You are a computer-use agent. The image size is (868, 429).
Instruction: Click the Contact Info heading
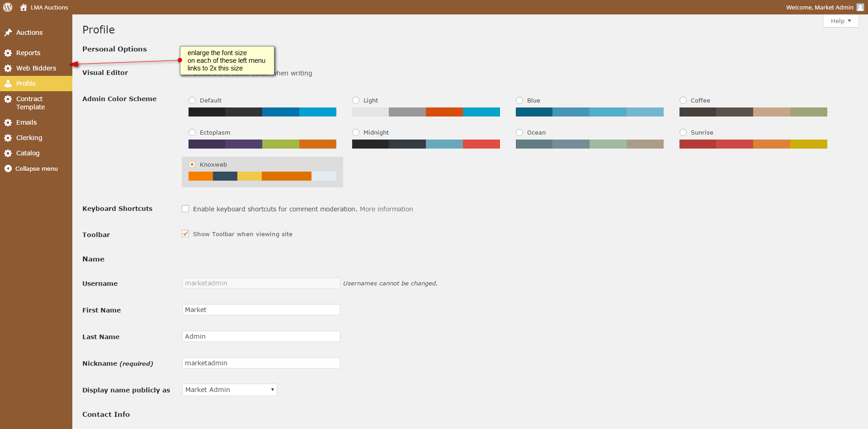coord(106,415)
